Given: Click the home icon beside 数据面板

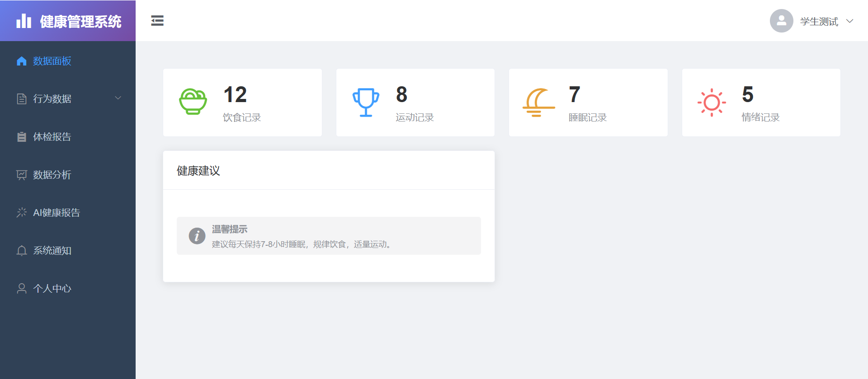Looking at the screenshot, I should 22,61.
